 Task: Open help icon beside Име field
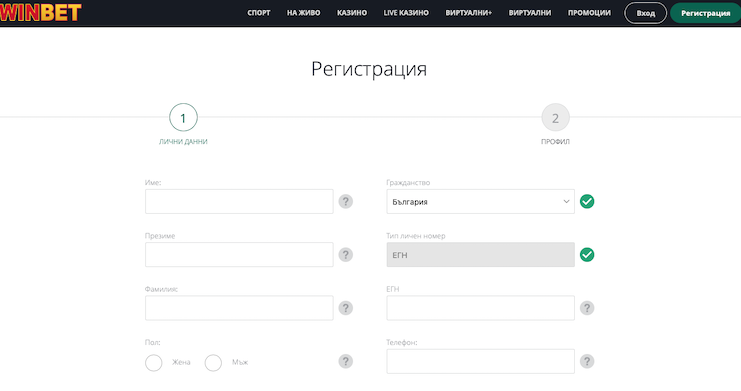point(345,201)
